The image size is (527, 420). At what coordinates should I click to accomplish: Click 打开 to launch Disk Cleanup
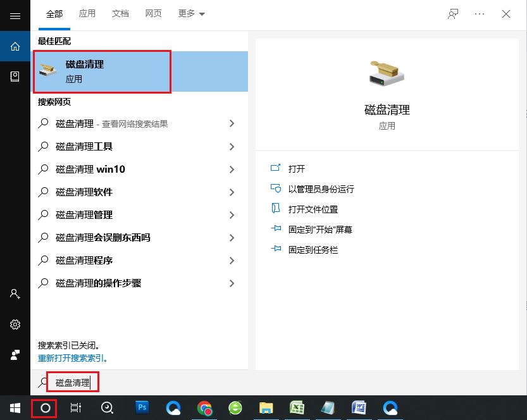pyautogui.click(x=297, y=169)
